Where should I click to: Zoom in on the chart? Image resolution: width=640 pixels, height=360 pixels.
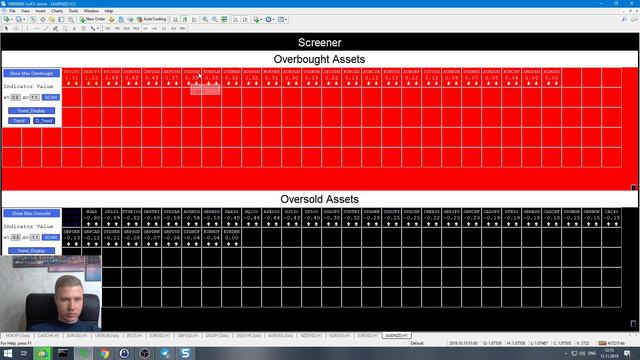(205, 19)
